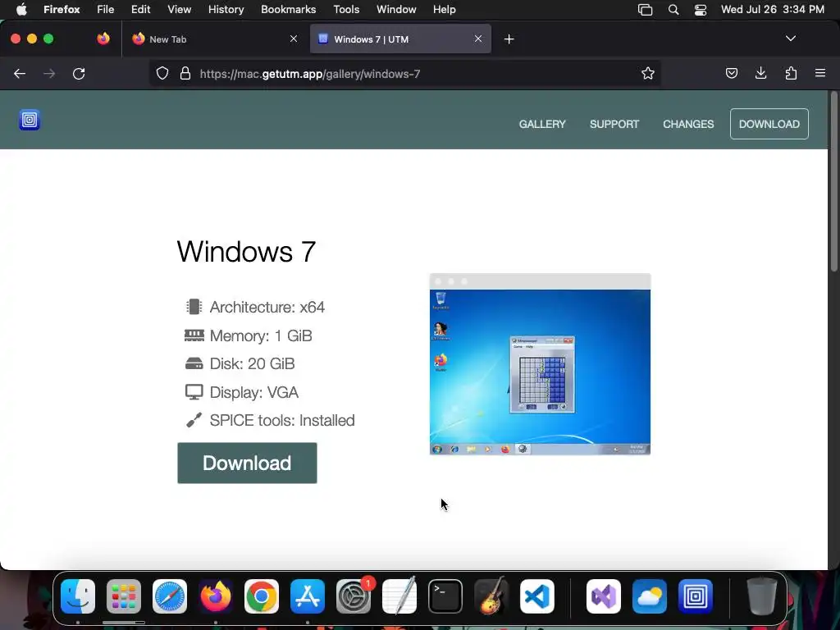Open the Bookmarks menu
This screenshot has height=630, width=840.
[x=288, y=10]
